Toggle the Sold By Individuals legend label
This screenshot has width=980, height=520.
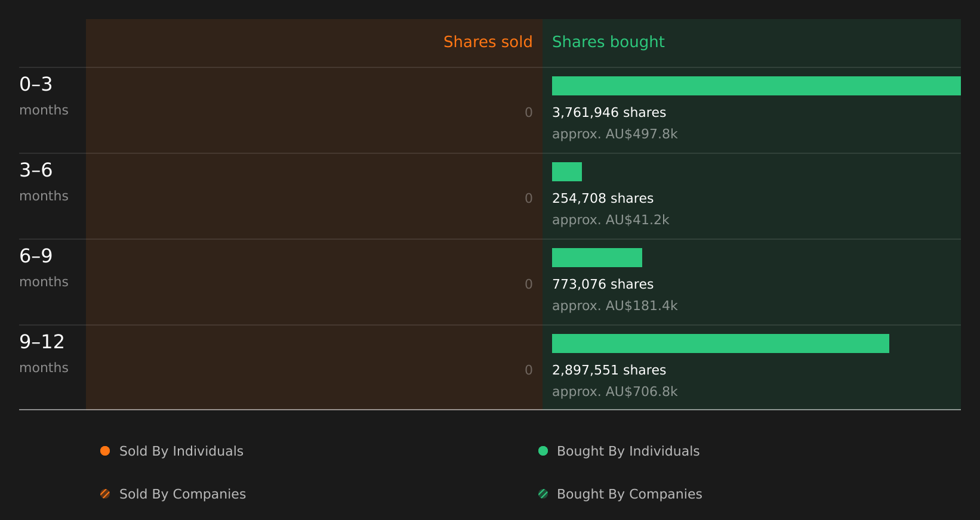(181, 451)
